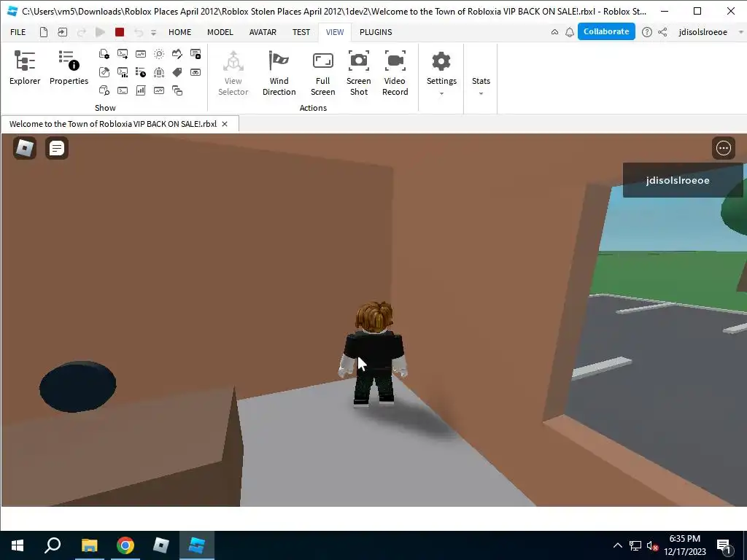Open the Help question mark icon
The width and height of the screenshot is (747, 560).
(x=646, y=32)
